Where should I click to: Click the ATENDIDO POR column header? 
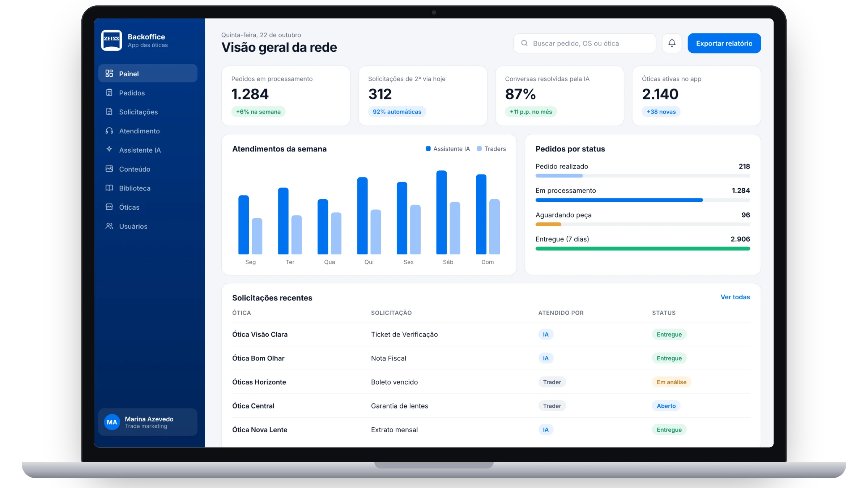(561, 313)
